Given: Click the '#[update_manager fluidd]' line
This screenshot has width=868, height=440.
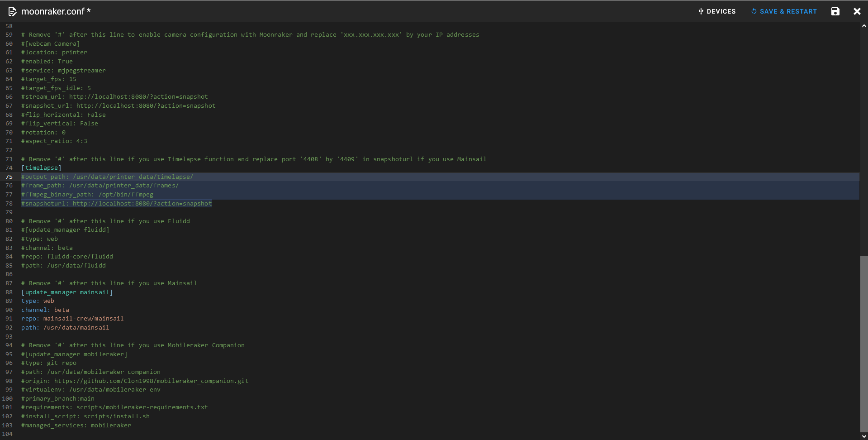Looking at the screenshot, I should [65, 230].
